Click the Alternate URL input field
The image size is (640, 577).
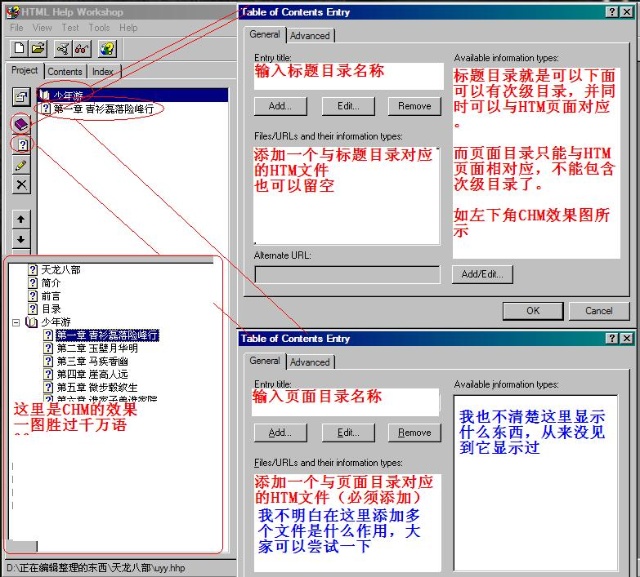tap(347, 274)
